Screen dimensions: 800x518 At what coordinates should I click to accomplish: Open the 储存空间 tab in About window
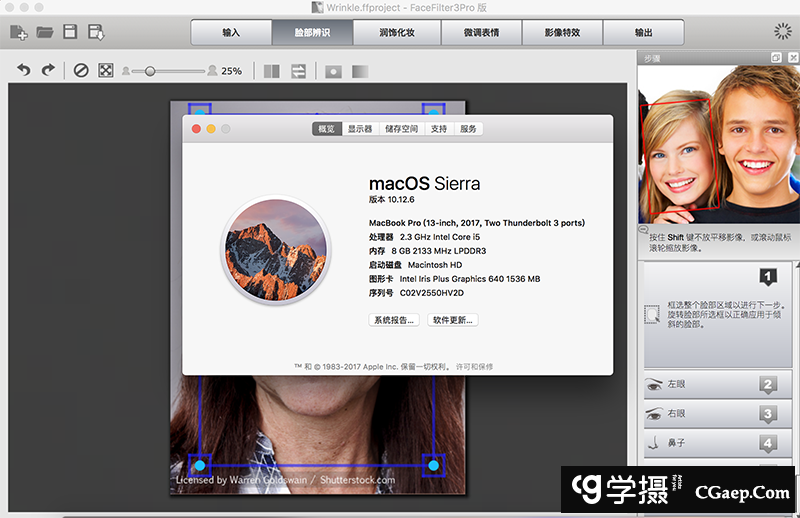(401, 129)
